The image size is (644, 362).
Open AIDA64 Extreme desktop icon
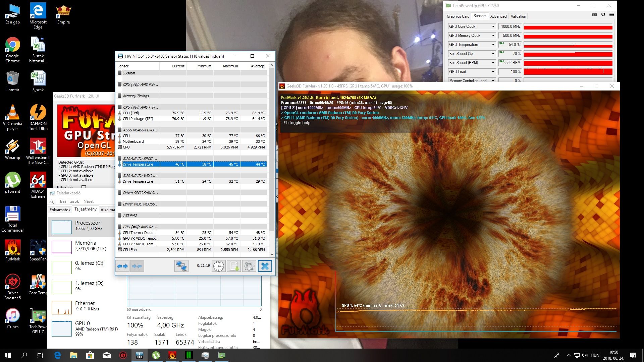[38, 185]
